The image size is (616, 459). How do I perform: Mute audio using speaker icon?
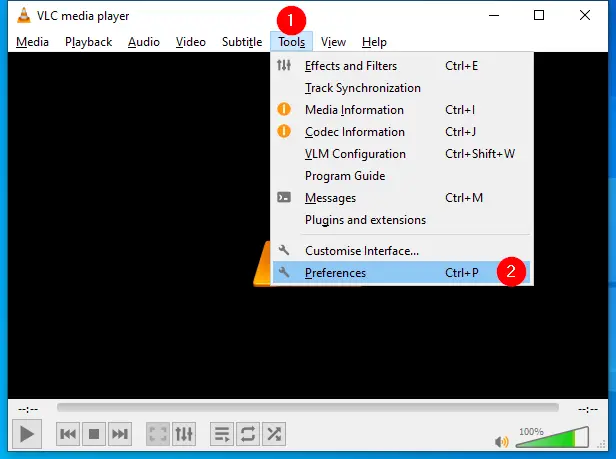501,442
